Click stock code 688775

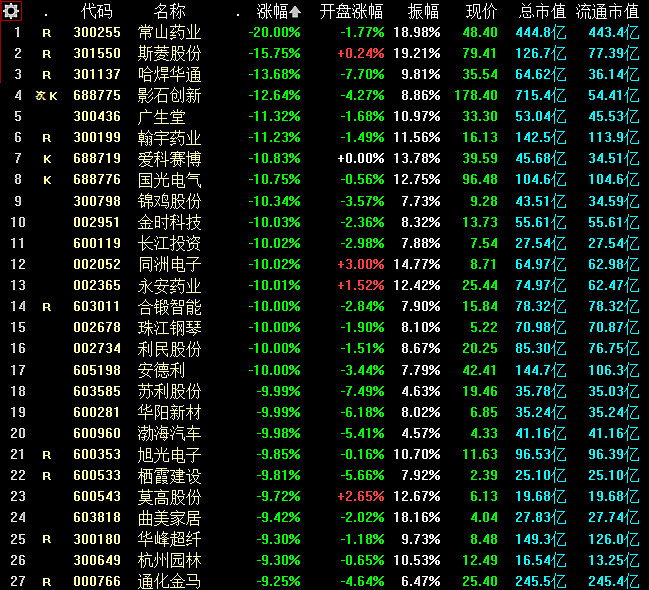pos(97,96)
